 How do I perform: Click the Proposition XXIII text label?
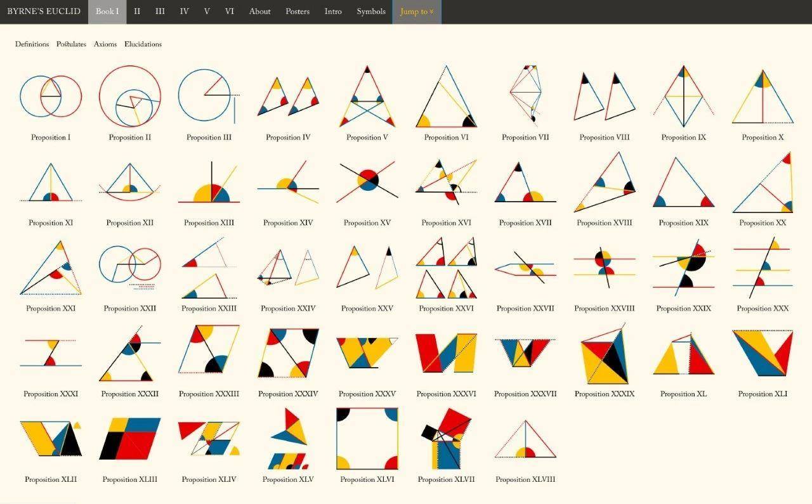209,309
